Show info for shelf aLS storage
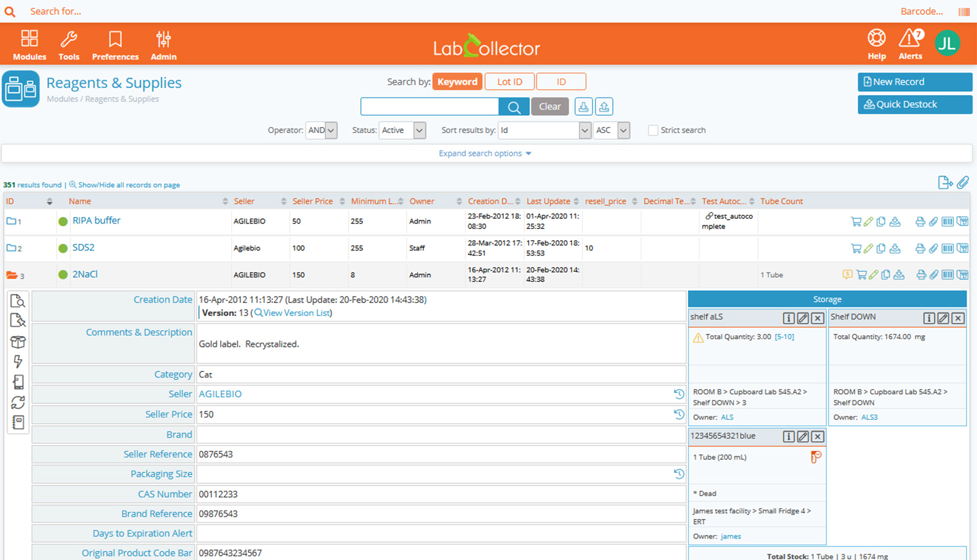 tap(788, 318)
